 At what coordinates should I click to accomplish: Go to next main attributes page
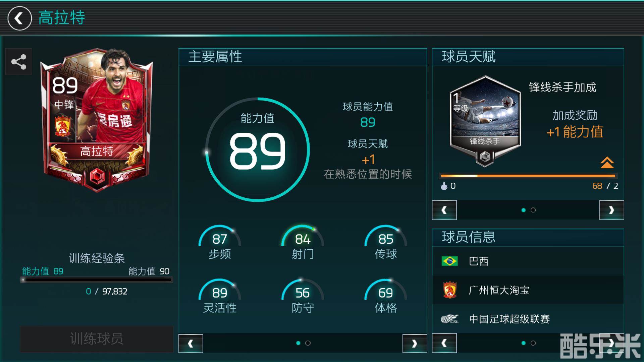(415, 343)
